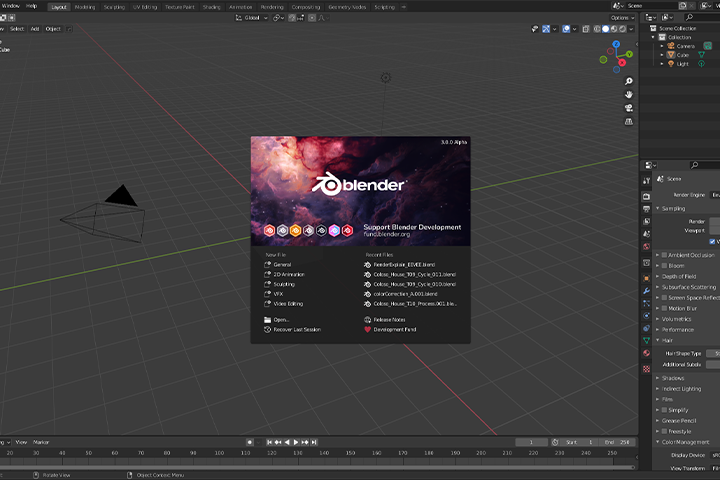Switch to the UV Editing workspace tab
Image resolution: width=720 pixels, height=480 pixels.
(145, 7)
